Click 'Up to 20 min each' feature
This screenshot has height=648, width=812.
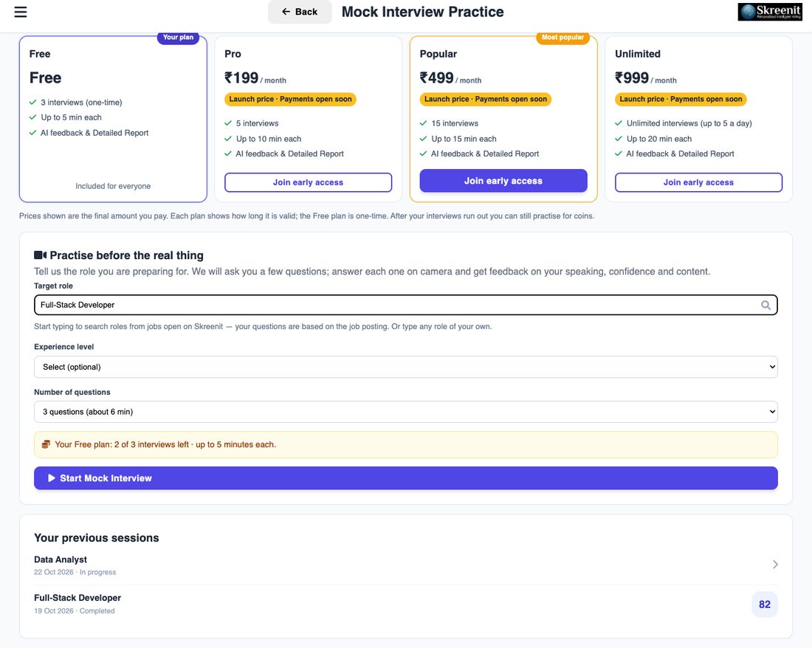tap(659, 139)
